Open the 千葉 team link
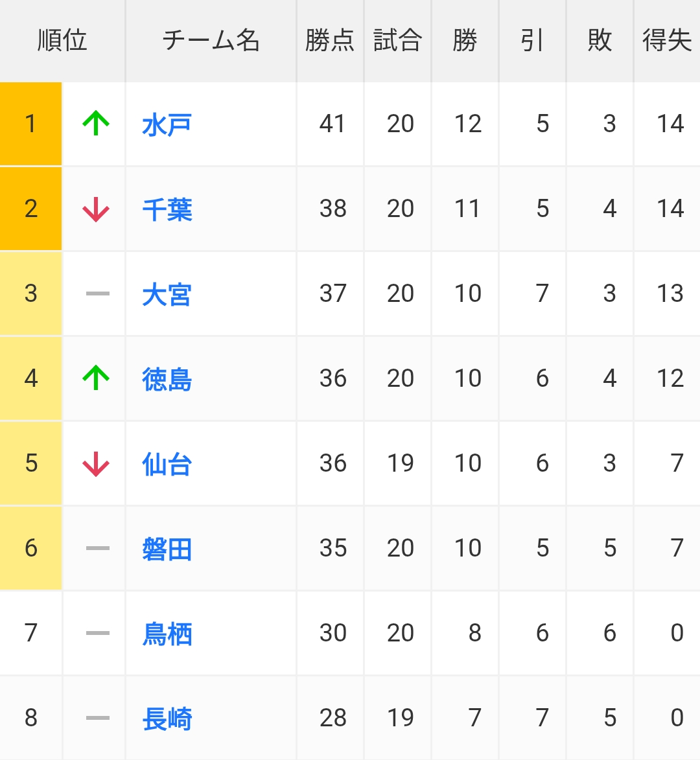 tap(167, 209)
